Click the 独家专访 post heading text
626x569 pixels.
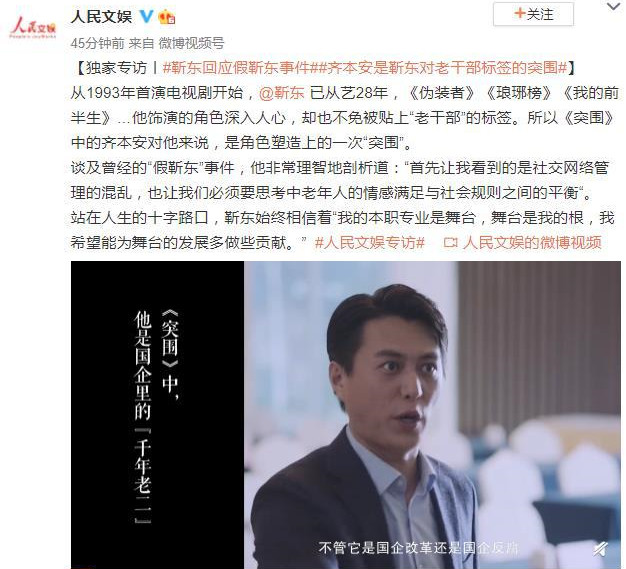116,68
